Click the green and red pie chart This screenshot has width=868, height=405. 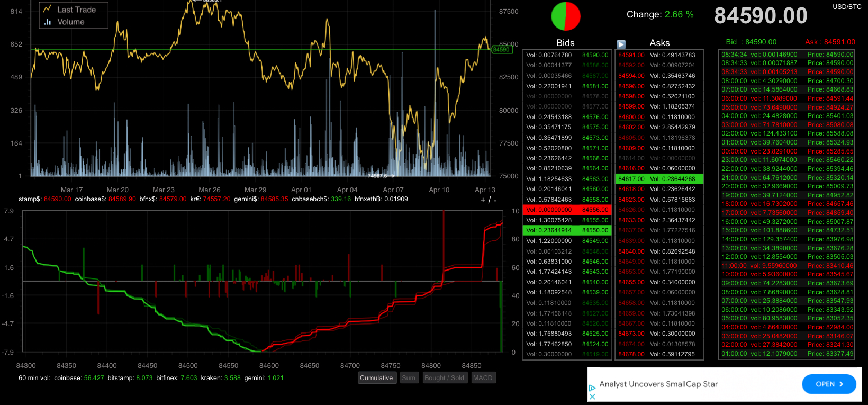(x=566, y=16)
